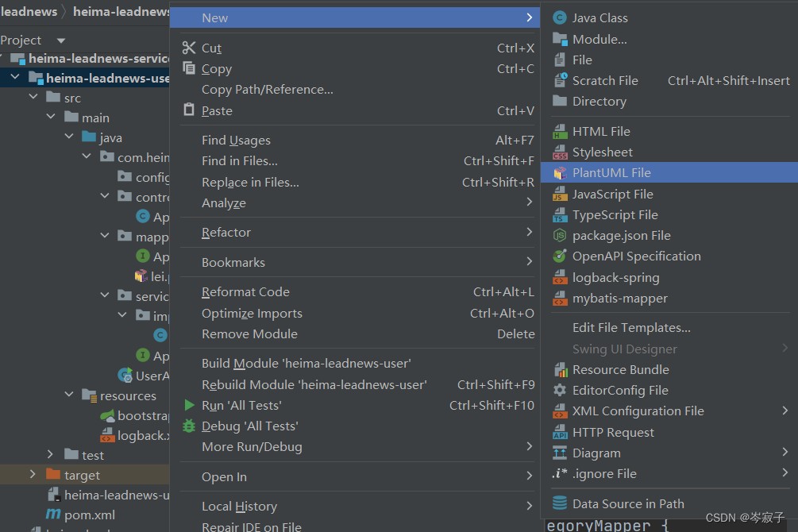The image size is (798, 532).
Task: Click the Data Source in Path icon
Action: (560, 503)
